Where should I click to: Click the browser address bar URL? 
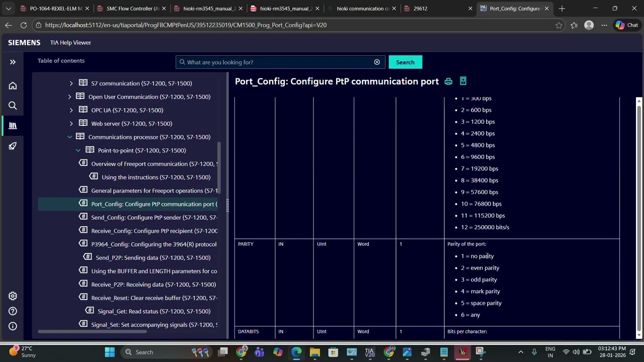click(186, 25)
